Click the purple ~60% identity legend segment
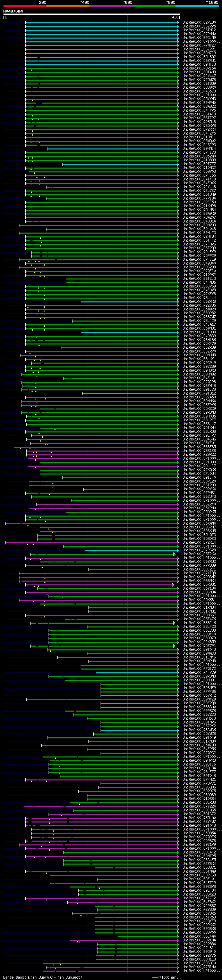The height and width of the screenshot is (980, 222). pos(111,6)
